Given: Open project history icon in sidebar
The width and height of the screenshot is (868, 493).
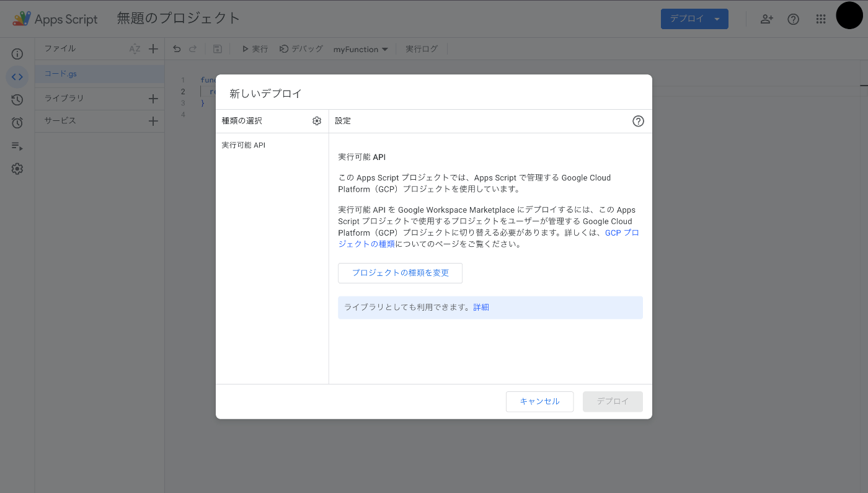Looking at the screenshot, I should point(17,100).
